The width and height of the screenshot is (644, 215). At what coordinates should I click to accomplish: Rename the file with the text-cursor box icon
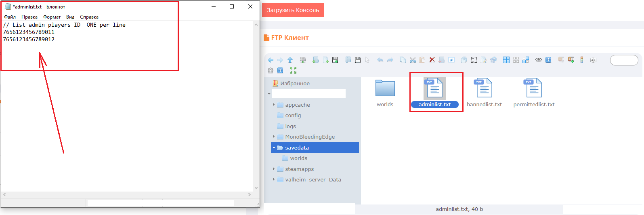click(x=474, y=60)
